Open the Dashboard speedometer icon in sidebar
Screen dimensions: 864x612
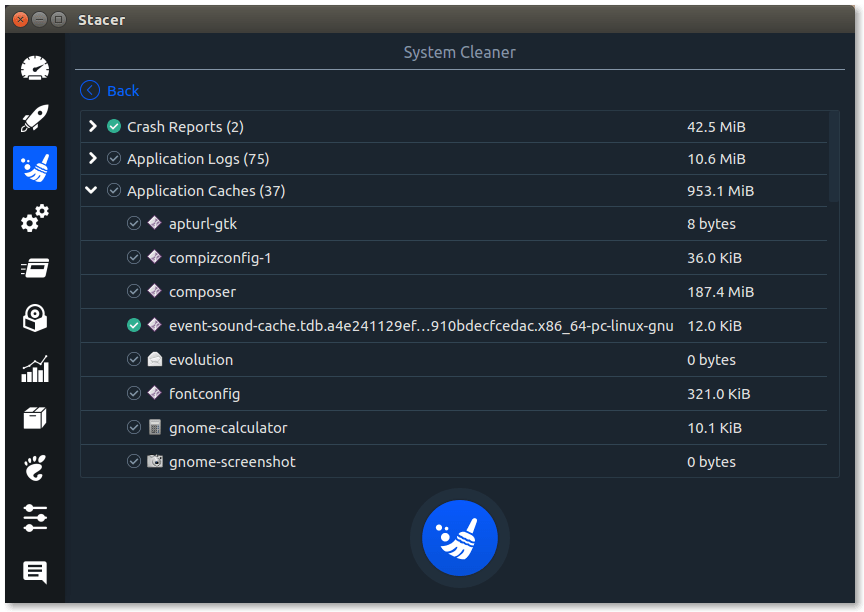point(35,69)
